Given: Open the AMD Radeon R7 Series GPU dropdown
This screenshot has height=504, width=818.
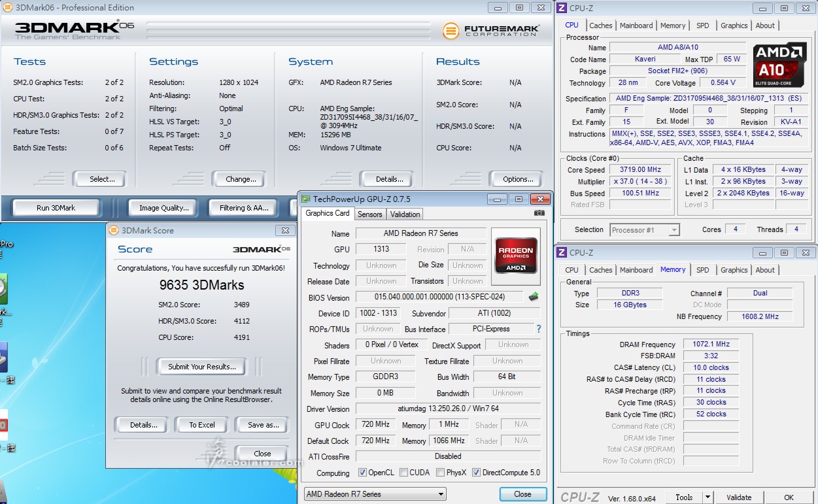Looking at the screenshot, I should 375,494.
